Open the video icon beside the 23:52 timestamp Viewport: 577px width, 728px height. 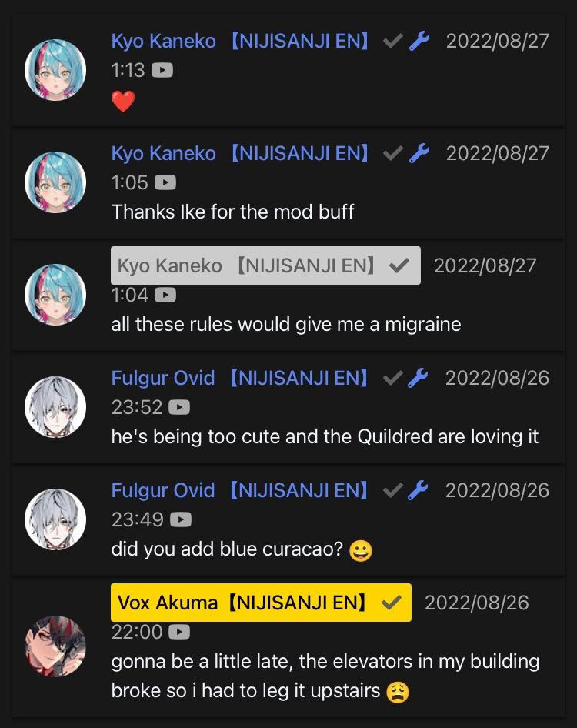pos(179,407)
